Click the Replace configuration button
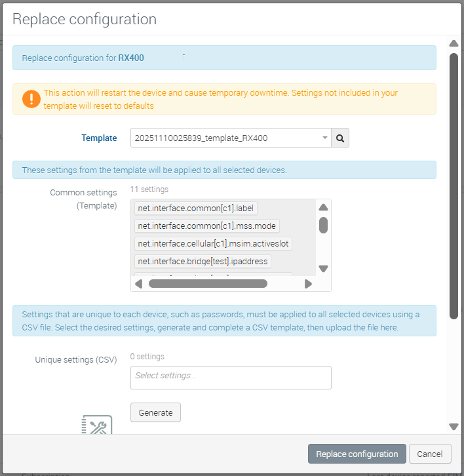This screenshot has width=464, height=476. point(357,454)
